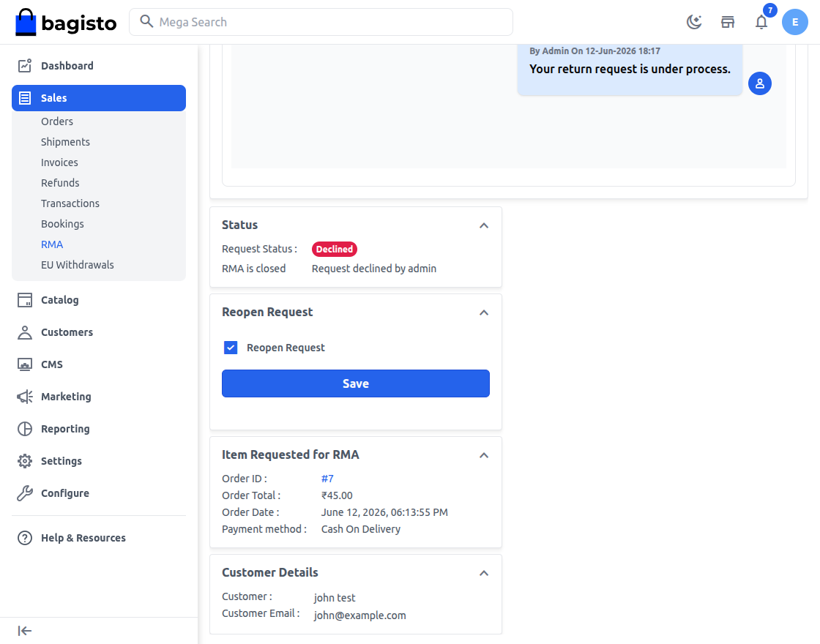820x644 pixels.
Task: Open Sales menu item
Action: pos(99,98)
